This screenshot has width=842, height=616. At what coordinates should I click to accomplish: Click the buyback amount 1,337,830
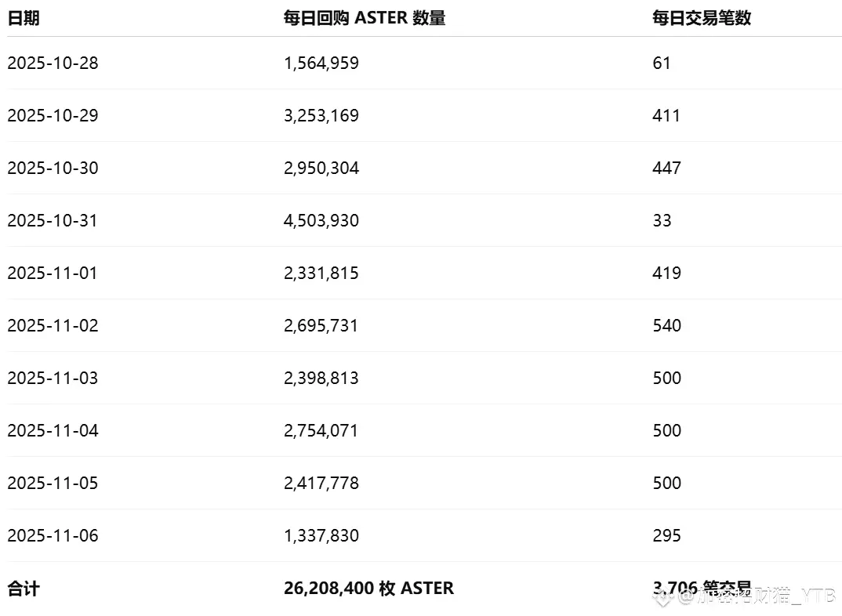[x=321, y=535]
